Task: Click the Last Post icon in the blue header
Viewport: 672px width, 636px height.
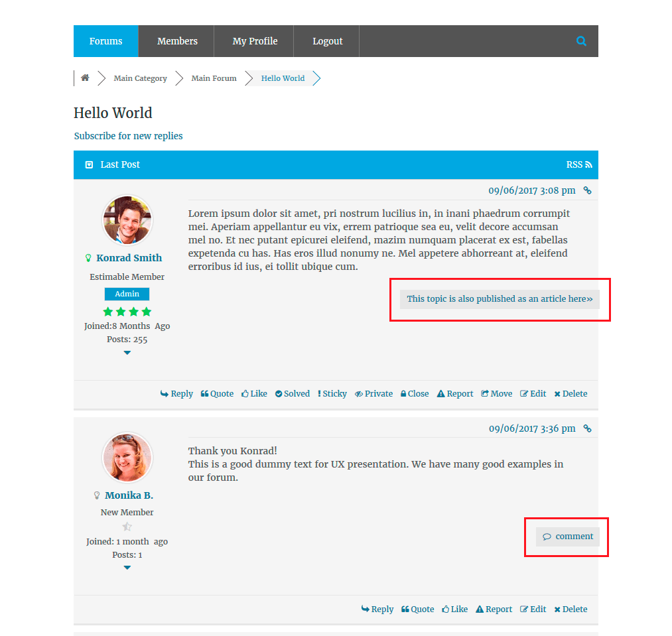Action: pos(89,164)
